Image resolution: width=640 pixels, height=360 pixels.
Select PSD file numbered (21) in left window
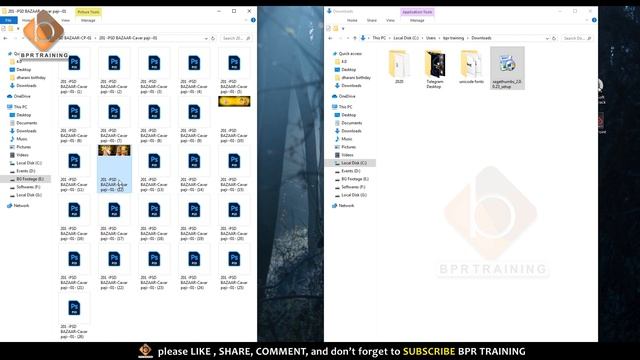pos(74,266)
